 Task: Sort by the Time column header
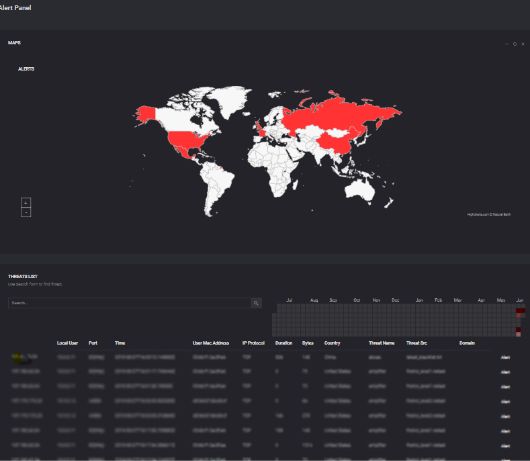coord(120,343)
